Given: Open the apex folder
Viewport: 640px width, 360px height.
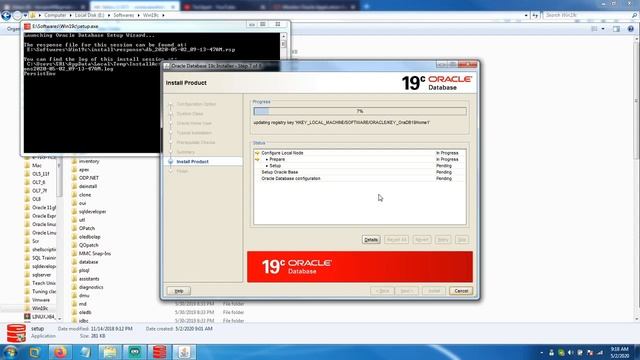Looking at the screenshot, I should (84, 169).
